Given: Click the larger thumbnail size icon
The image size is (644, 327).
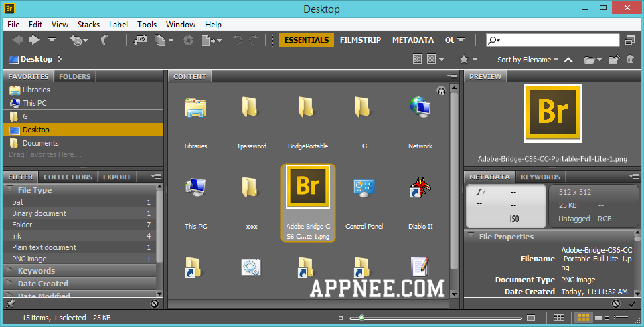Looking at the screenshot, I should coord(531,318).
